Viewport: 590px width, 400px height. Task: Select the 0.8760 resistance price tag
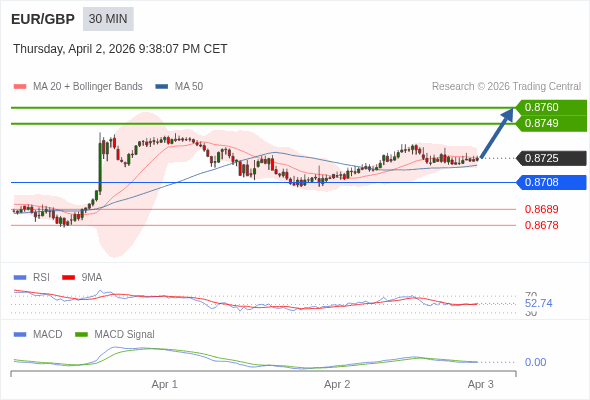click(x=552, y=107)
